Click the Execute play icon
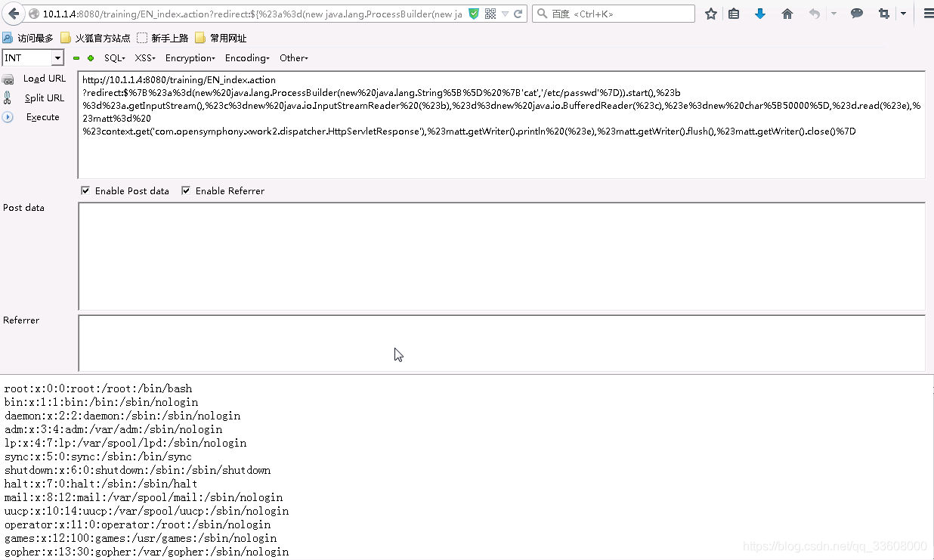Viewport: 934px width, 560px height. (8, 117)
